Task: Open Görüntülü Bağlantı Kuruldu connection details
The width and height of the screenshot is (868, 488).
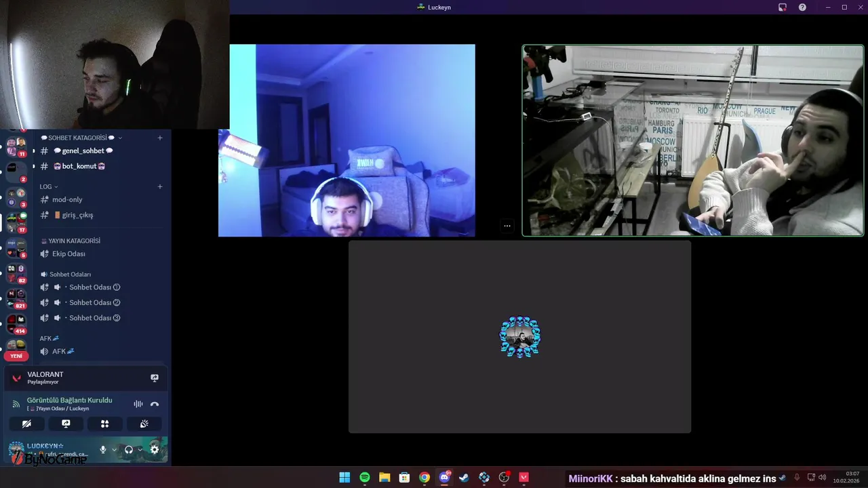Action: click(x=69, y=400)
